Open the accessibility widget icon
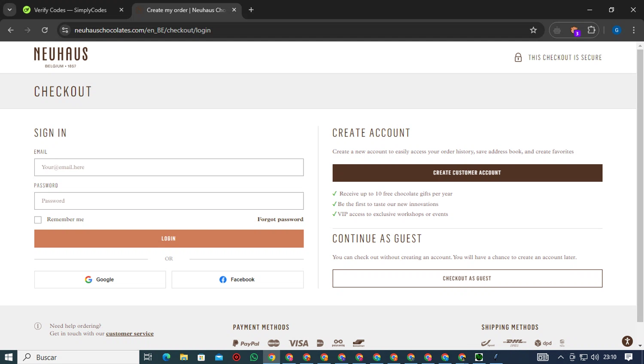This screenshot has width=644, height=364. coord(627,341)
